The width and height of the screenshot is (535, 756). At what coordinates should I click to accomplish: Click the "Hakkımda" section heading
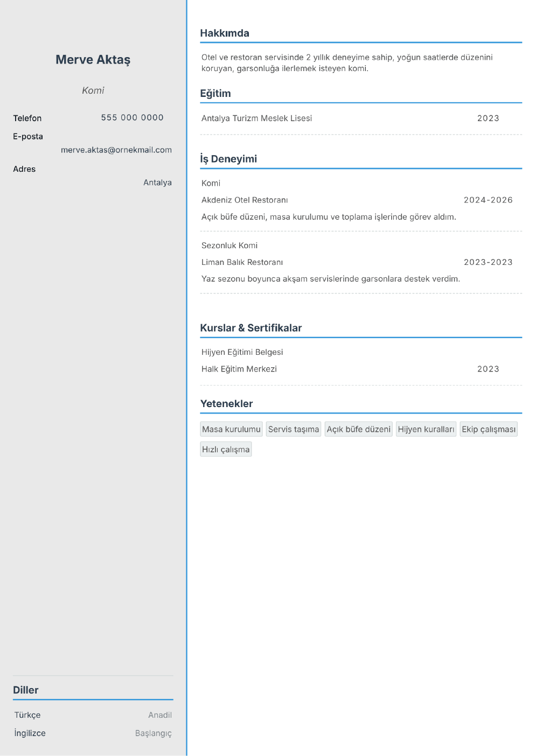tap(225, 33)
